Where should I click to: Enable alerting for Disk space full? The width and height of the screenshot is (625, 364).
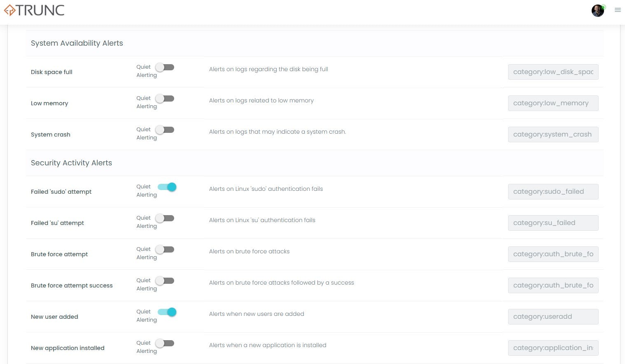(165, 67)
